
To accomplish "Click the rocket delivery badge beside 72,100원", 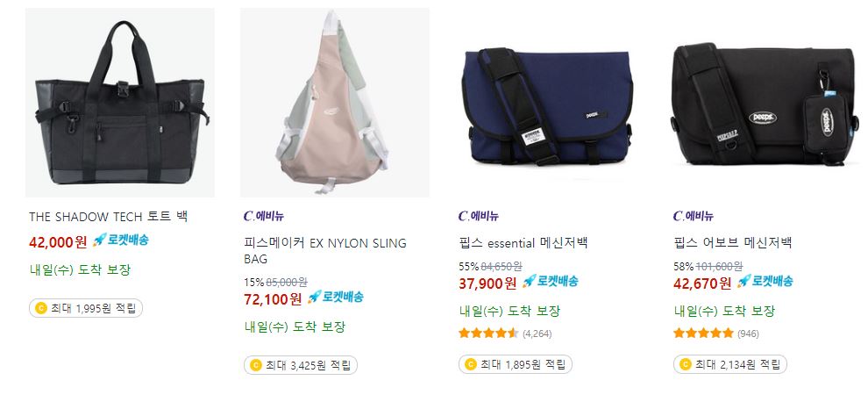I will pos(336,297).
